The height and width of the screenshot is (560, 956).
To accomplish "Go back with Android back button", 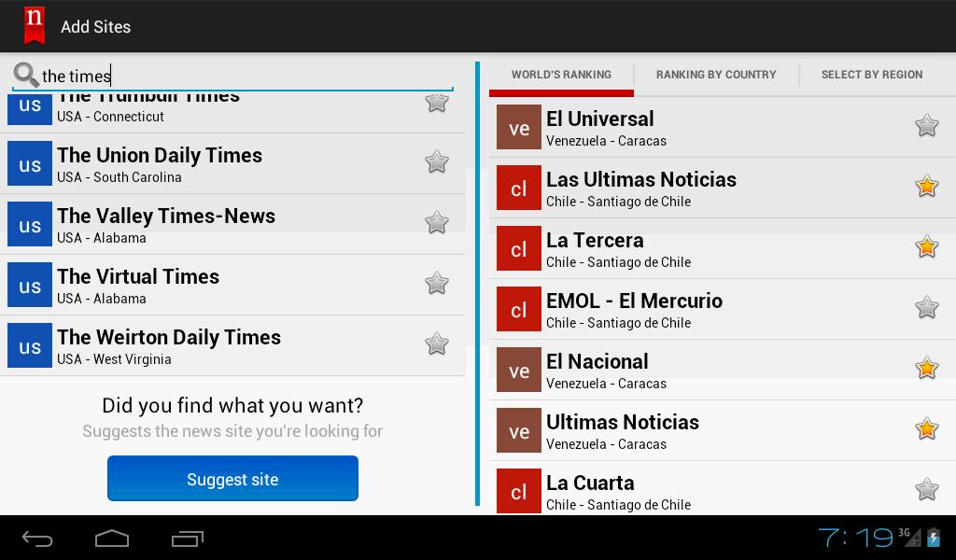I will point(37,538).
